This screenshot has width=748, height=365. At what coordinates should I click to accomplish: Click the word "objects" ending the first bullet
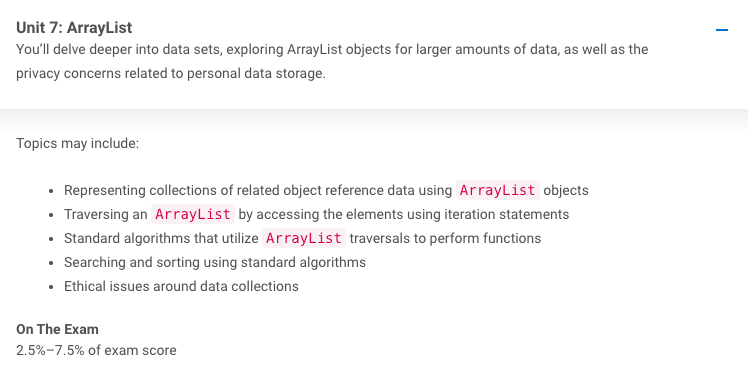pyautogui.click(x=566, y=190)
